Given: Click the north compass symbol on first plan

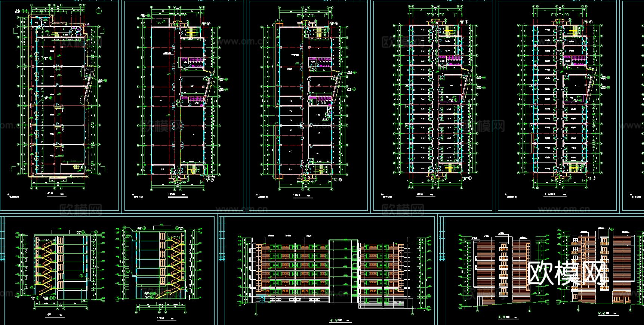Looking at the screenshot, I should [x=98, y=11].
